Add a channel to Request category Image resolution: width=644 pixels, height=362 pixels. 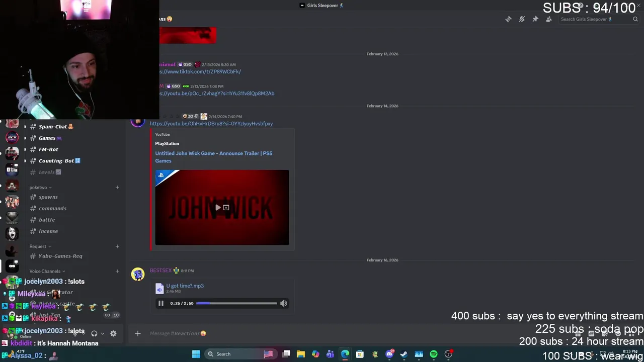click(117, 246)
